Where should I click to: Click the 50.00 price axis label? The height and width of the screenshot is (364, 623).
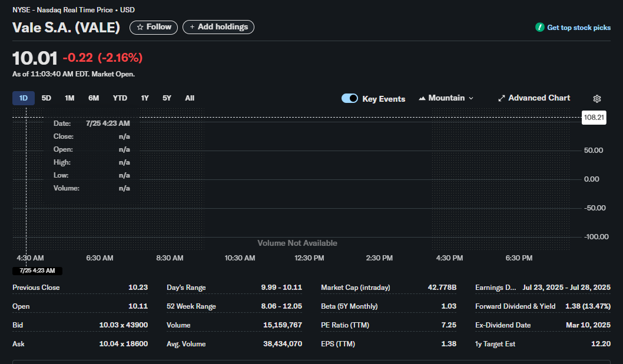pyautogui.click(x=593, y=151)
